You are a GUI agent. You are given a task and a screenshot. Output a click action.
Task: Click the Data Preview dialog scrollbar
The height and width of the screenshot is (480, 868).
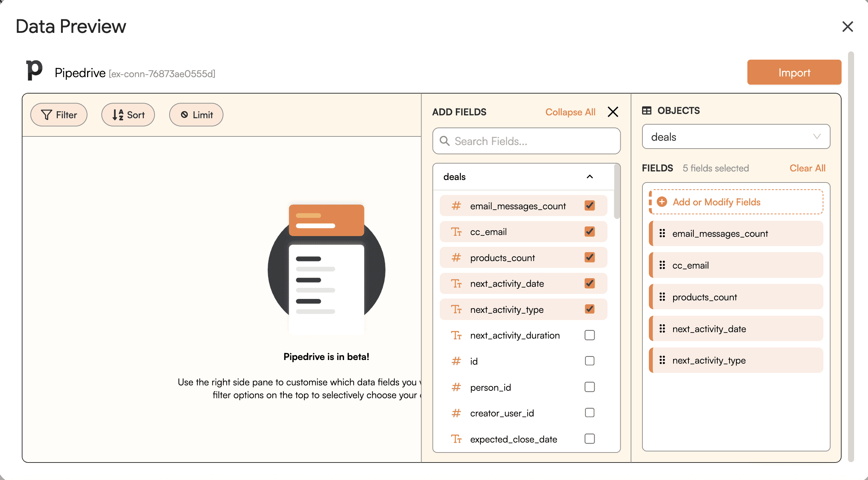pyautogui.click(x=851, y=256)
